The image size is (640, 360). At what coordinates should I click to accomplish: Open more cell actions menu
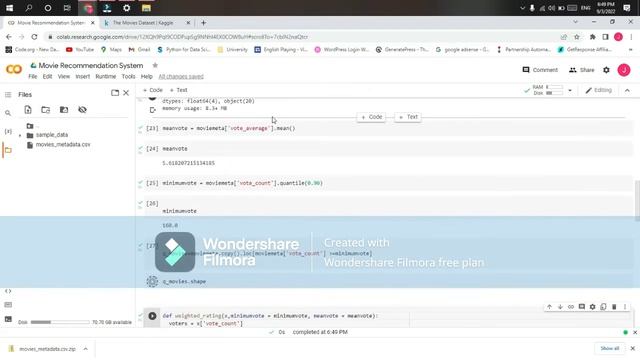[x=624, y=307]
